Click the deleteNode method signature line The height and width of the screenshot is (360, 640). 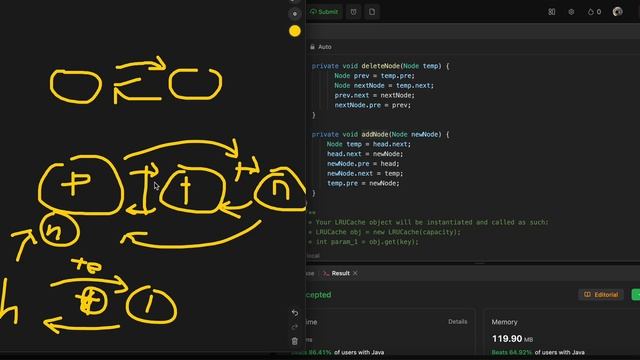[x=380, y=66]
